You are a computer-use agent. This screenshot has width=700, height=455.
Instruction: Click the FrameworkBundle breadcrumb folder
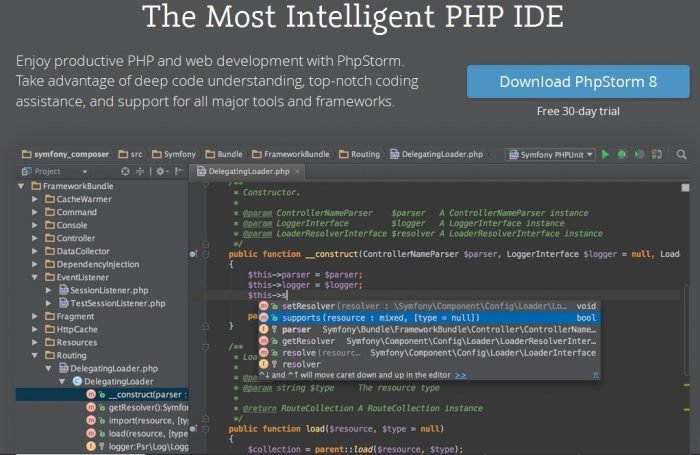pos(291,154)
